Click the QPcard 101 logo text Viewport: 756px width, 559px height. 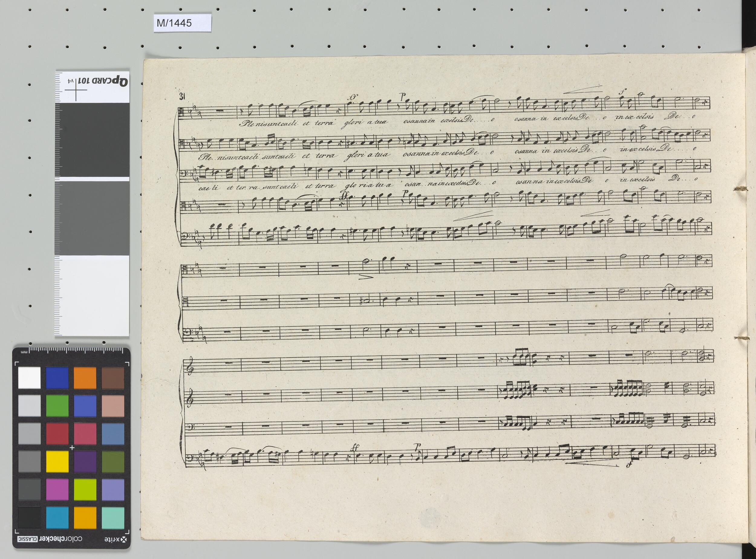(x=103, y=82)
